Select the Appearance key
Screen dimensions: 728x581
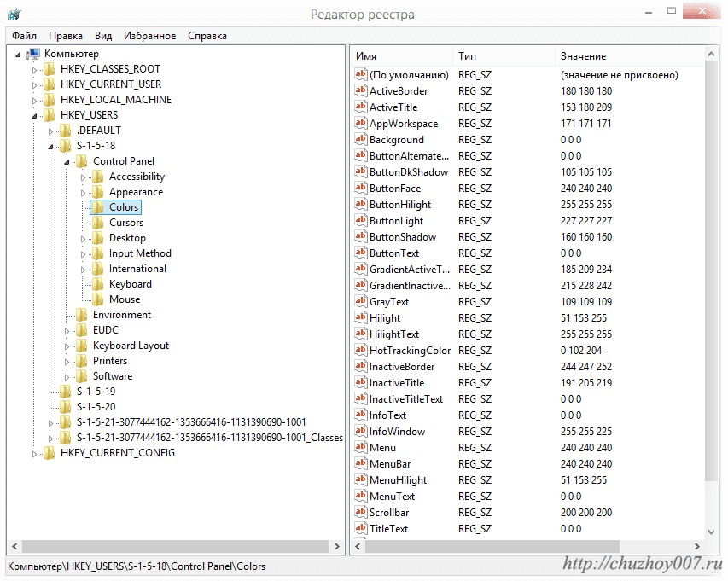136,192
